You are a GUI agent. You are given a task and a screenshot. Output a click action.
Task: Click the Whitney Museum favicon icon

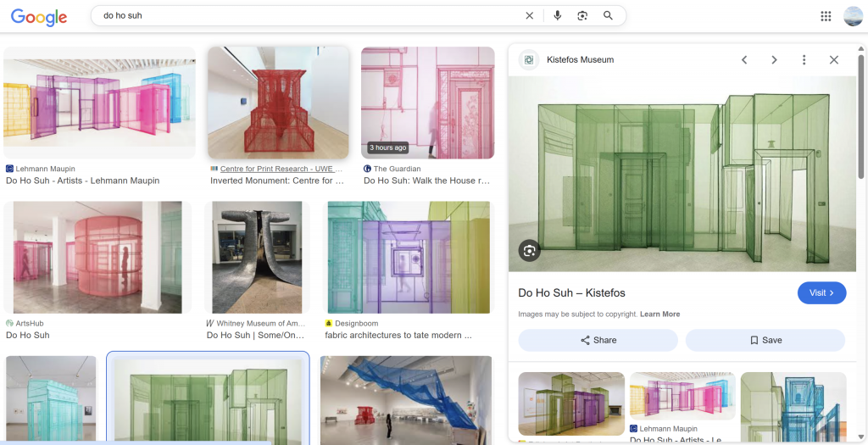point(210,323)
